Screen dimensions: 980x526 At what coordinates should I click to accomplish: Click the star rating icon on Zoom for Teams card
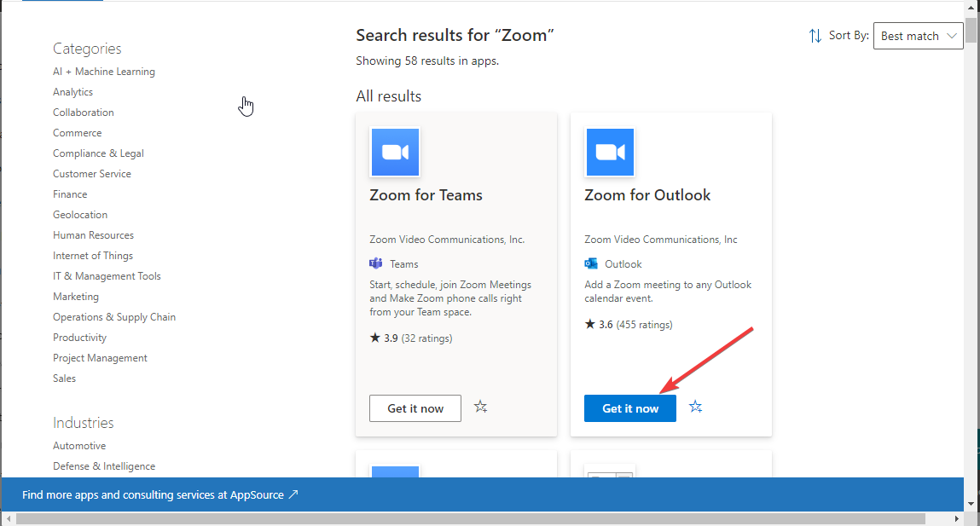coord(374,338)
